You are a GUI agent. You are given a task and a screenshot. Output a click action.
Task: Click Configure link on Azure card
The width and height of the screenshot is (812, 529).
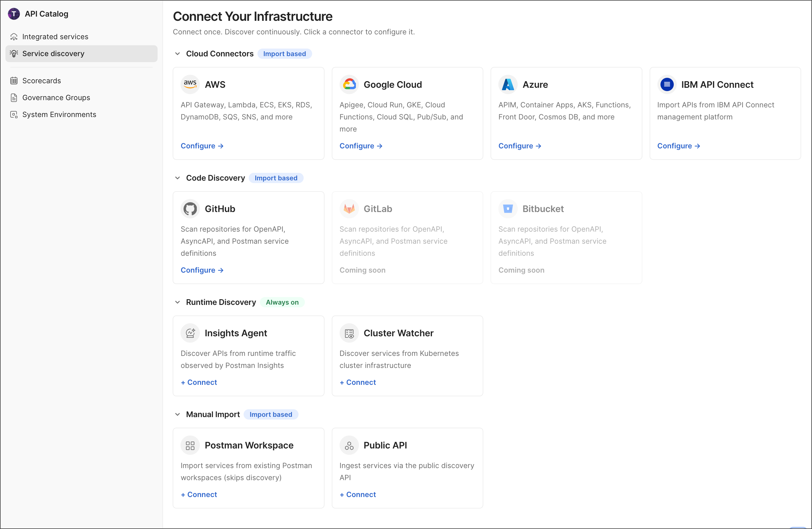[519, 146]
